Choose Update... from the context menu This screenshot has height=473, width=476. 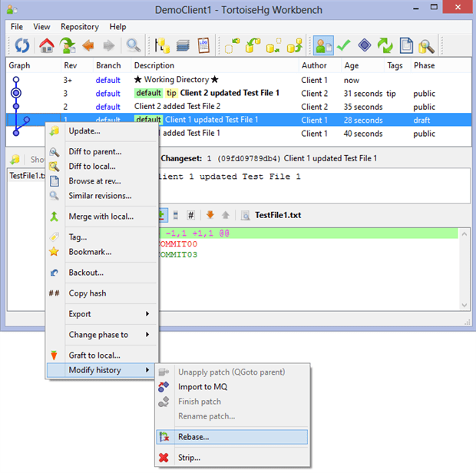102,131
